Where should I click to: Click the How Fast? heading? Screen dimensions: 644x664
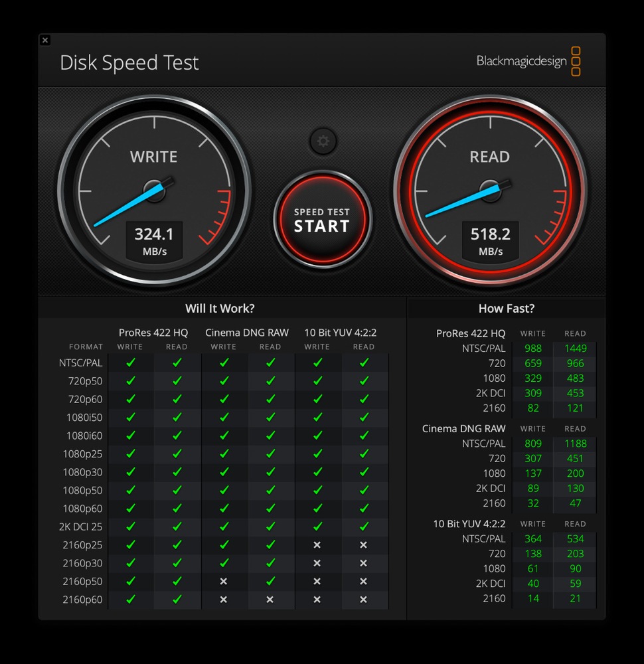[x=507, y=308]
